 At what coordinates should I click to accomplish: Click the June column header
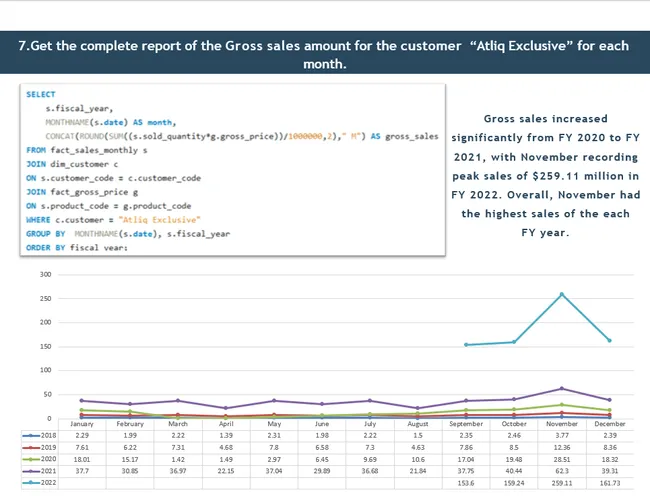tap(322, 424)
